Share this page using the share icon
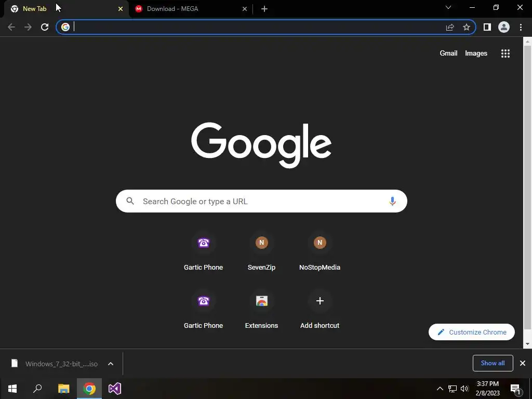The image size is (532, 399). (x=450, y=27)
